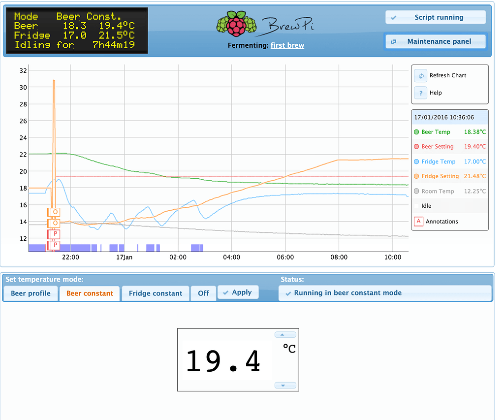Click the Annotations "A" icon in the legend

[x=418, y=221]
